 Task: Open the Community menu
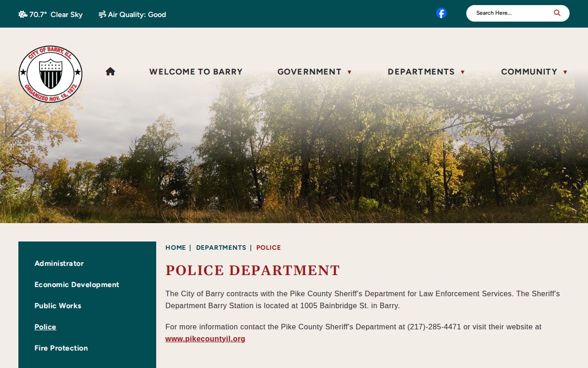529,72
